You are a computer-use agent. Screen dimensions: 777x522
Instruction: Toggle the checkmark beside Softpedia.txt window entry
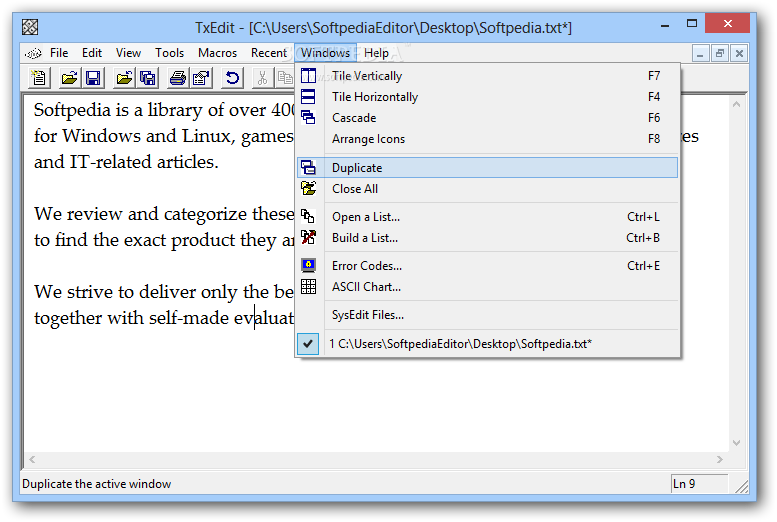pyautogui.click(x=308, y=344)
